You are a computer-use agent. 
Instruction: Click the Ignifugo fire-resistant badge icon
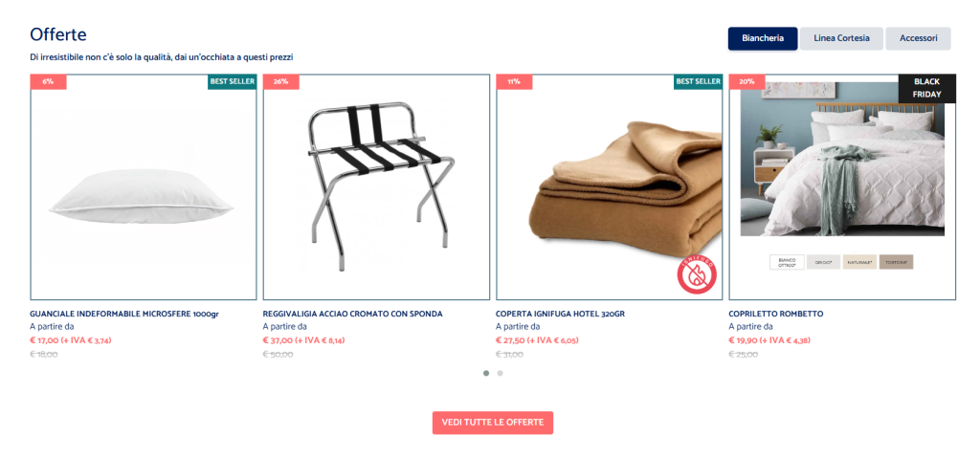tap(697, 275)
